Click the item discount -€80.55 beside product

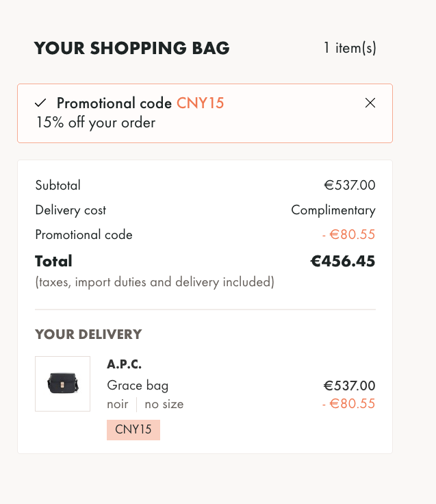348,404
